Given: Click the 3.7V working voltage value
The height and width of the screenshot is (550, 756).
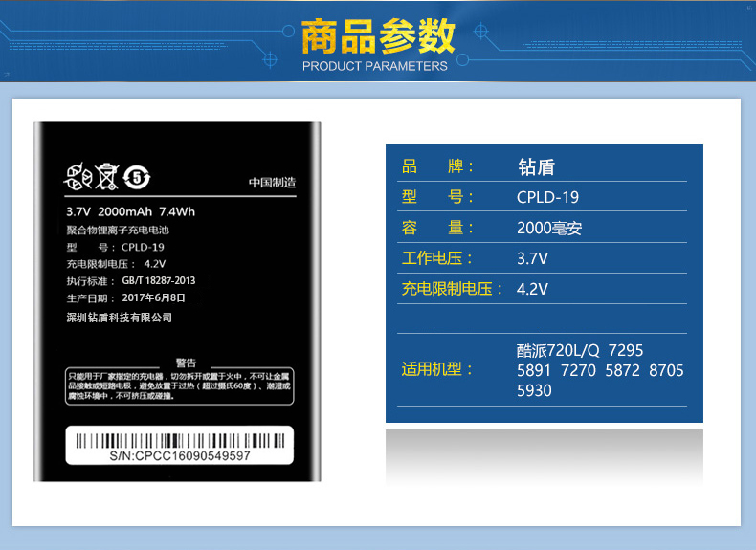Looking at the screenshot, I should pyautogui.click(x=532, y=259).
